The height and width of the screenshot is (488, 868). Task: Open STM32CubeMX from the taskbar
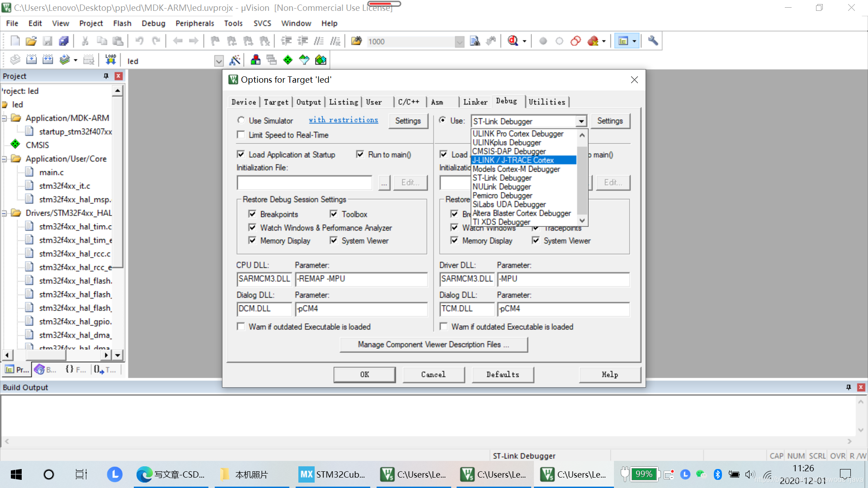pos(332,474)
